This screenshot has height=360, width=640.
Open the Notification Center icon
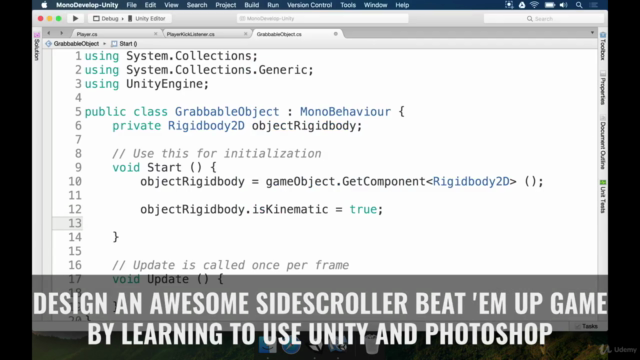(x=594, y=5)
